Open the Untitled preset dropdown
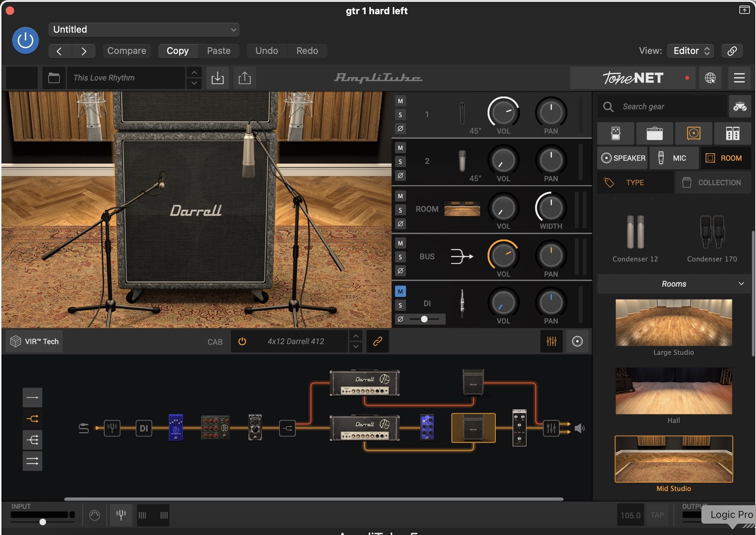The width and height of the screenshot is (756, 535). 144,29
